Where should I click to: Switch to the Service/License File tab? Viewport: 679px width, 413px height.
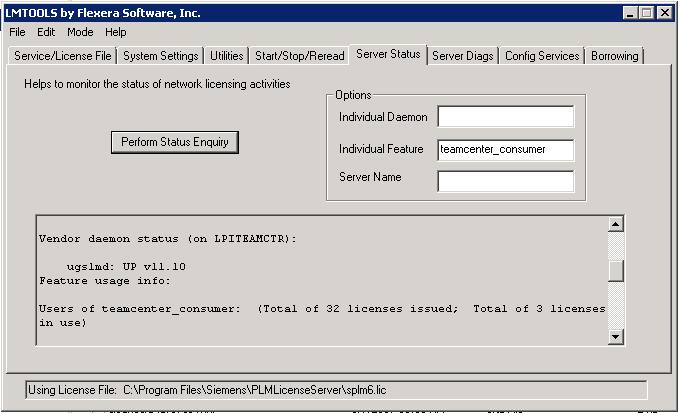pos(62,56)
